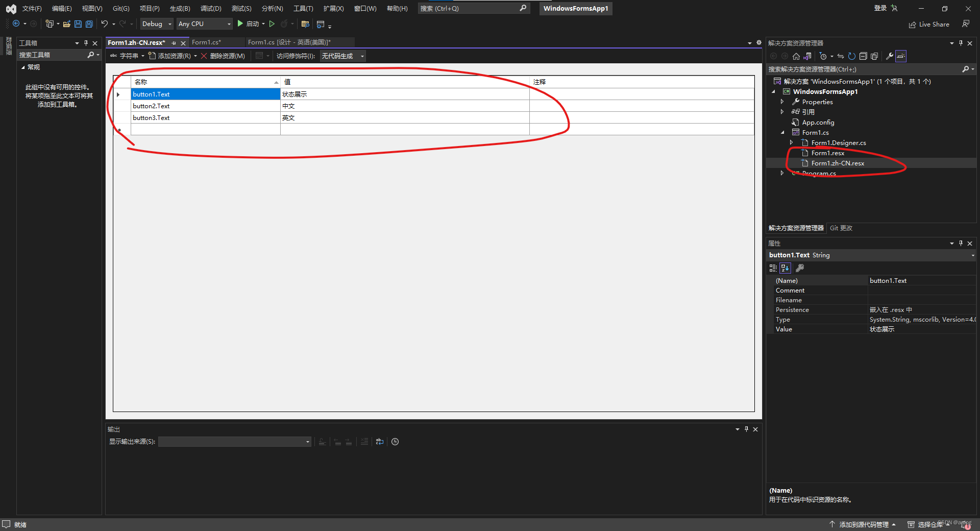Click Alphabetical sort icon in Properties panel
Screen dimensions: 980x531
pos(785,268)
